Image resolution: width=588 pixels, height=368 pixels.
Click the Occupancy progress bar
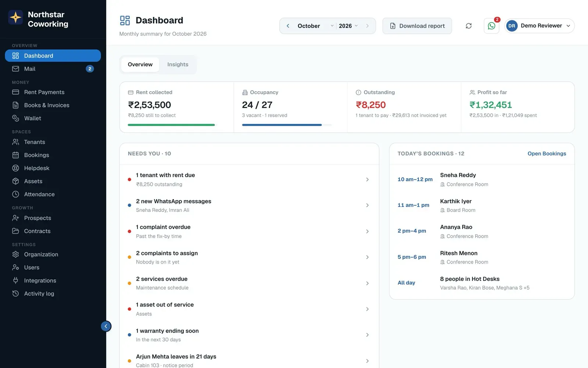[x=287, y=125]
